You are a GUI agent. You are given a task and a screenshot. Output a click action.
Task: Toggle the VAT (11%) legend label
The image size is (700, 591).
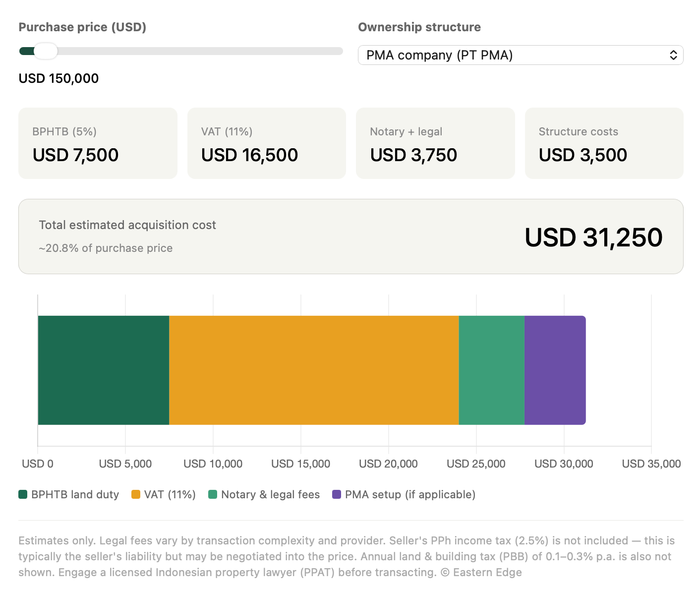[x=170, y=494]
